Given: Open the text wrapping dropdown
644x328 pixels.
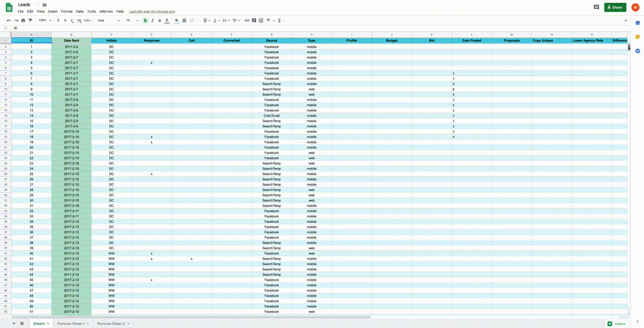Looking at the screenshot, I should point(226,21).
